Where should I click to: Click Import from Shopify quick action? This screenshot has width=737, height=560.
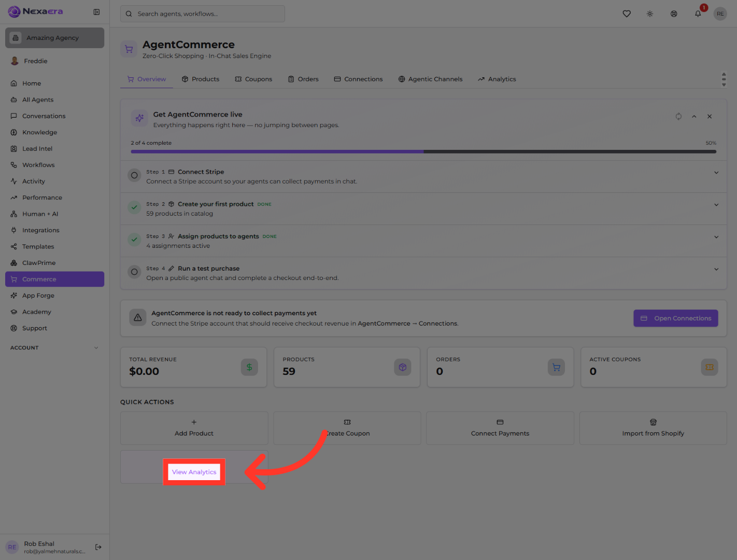(653, 428)
